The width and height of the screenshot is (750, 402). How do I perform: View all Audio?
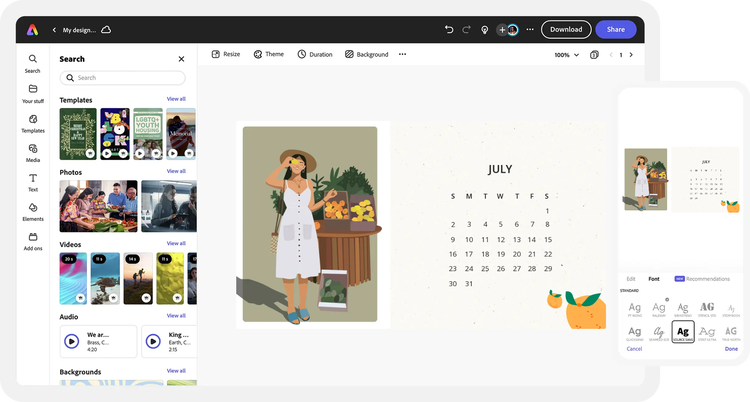point(176,315)
